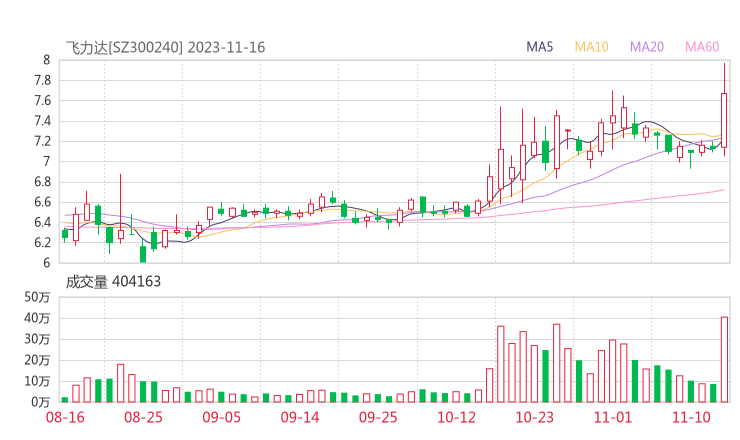Click the price axis label 7.4
Viewport: 740px width, 440px height.
(42, 121)
